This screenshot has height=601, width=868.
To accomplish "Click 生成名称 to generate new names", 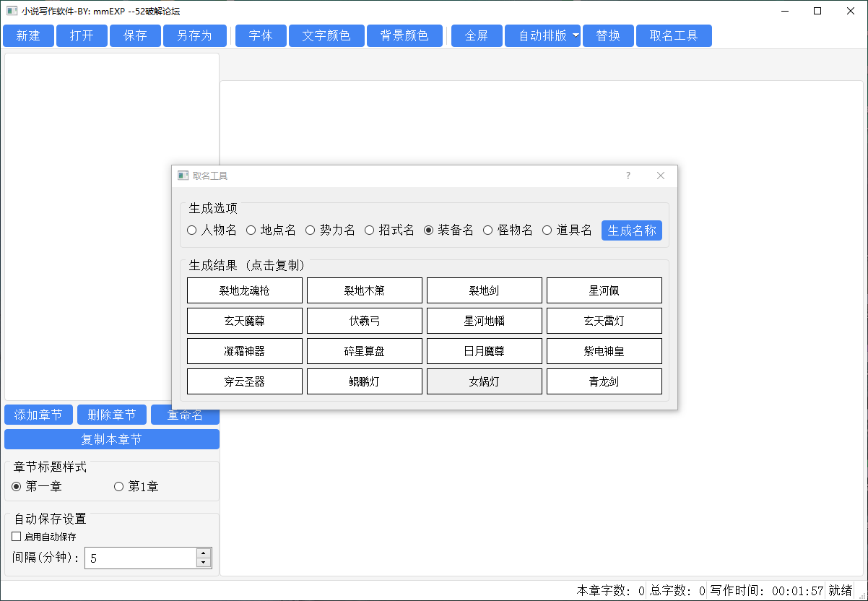I will [x=631, y=230].
